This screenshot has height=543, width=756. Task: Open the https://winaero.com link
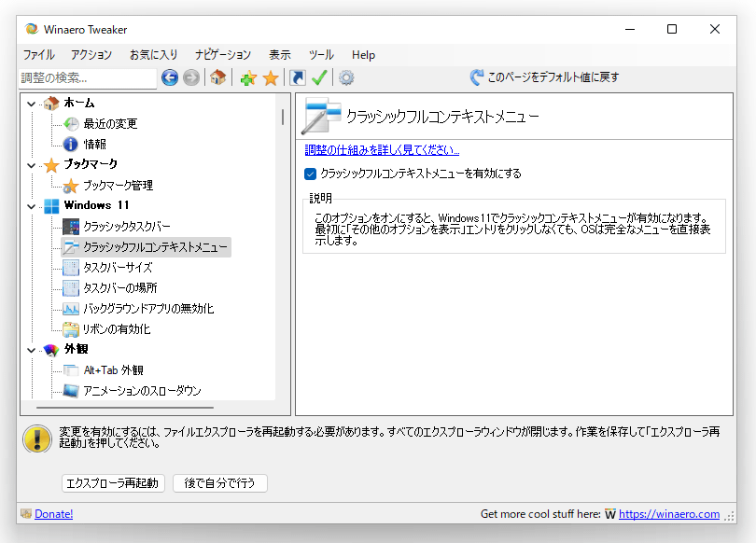(669, 514)
